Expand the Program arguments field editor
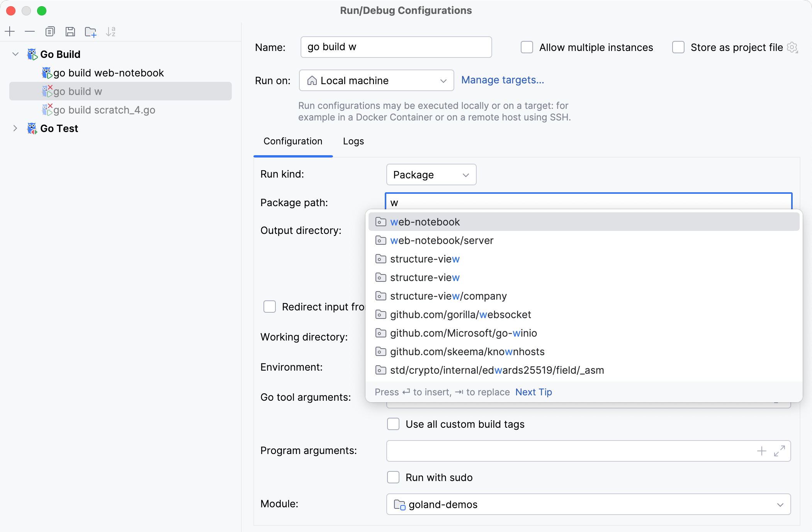Screen dimensions: 812x532 point(780,451)
